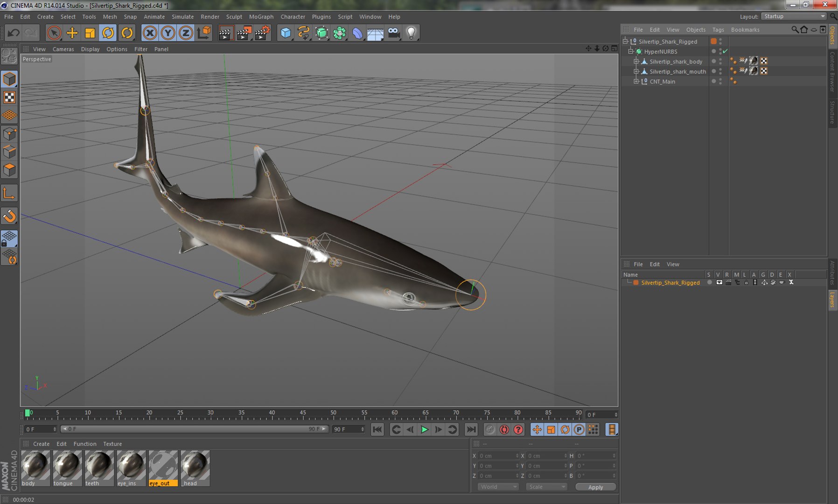Open the MoGraph menu
This screenshot has height=504, width=838.
261,17
